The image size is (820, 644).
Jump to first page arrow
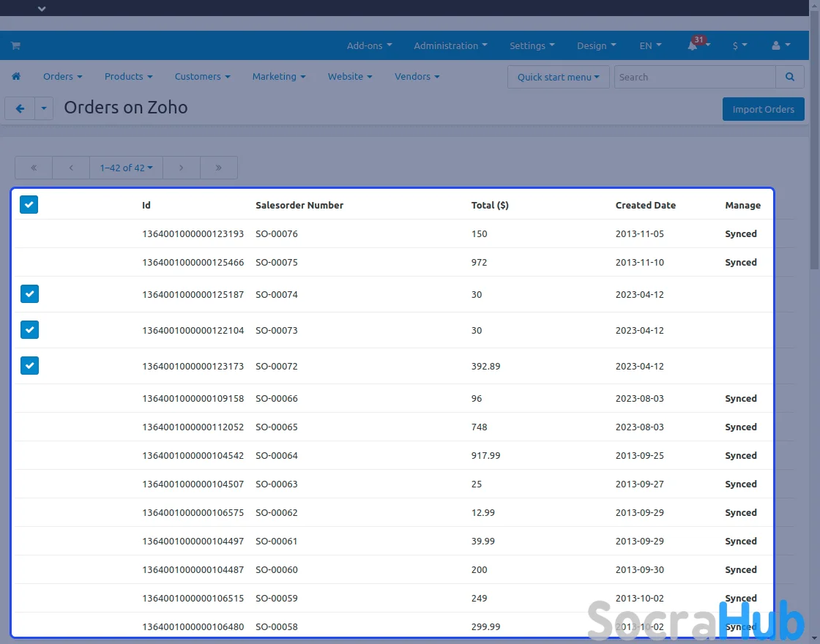[x=34, y=168]
